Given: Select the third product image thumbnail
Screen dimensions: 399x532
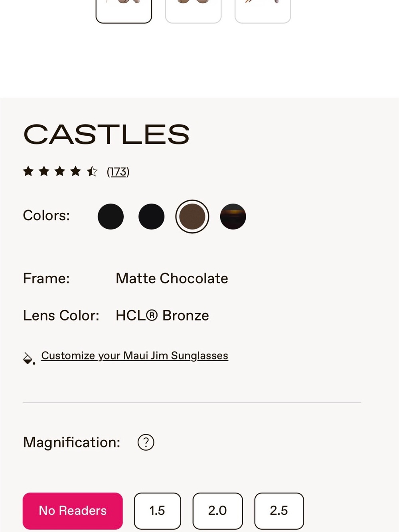Looking at the screenshot, I should click(263, 11).
